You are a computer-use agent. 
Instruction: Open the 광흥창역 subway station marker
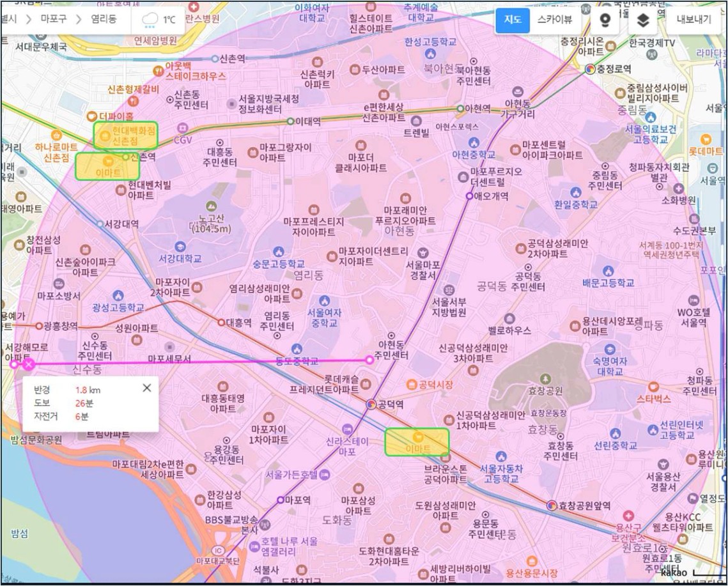tap(40, 327)
